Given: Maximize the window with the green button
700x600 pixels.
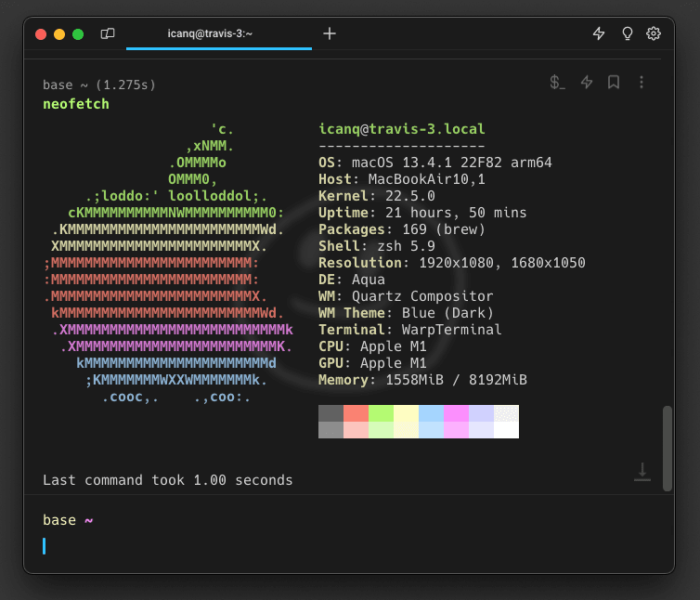Looking at the screenshot, I should (x=78, y=34).
